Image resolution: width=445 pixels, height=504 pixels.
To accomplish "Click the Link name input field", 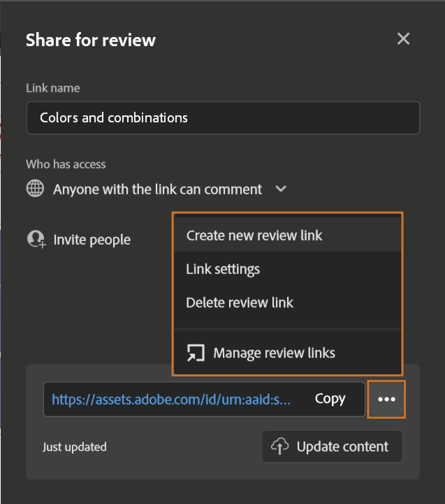I will click(x=223, y=118).
